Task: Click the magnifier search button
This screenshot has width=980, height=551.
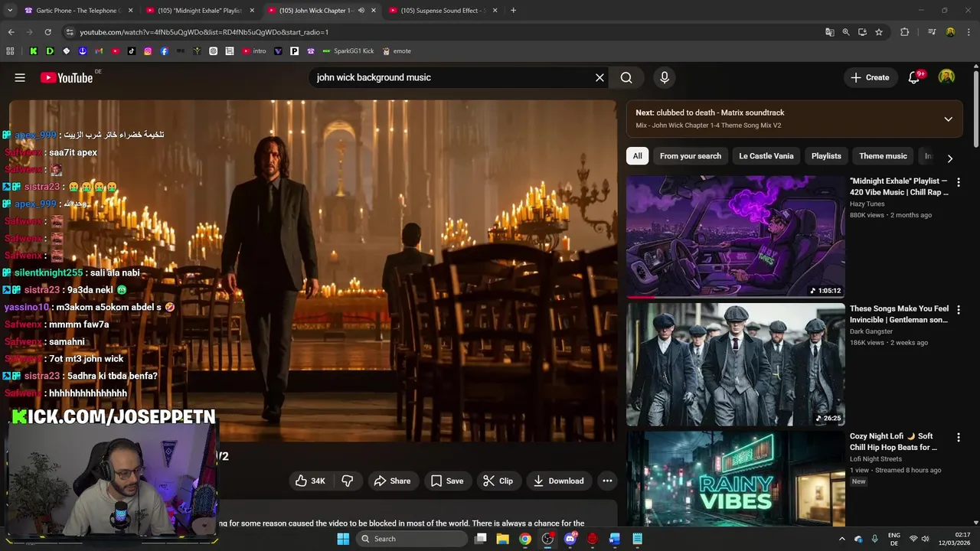Action: (x=626, y=77)
